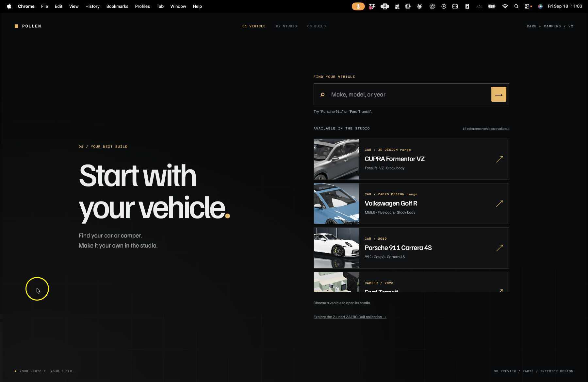Switch to the 02 STUDIO step
The width and height of the screenshot is (588, 382).
pos(286,26)
